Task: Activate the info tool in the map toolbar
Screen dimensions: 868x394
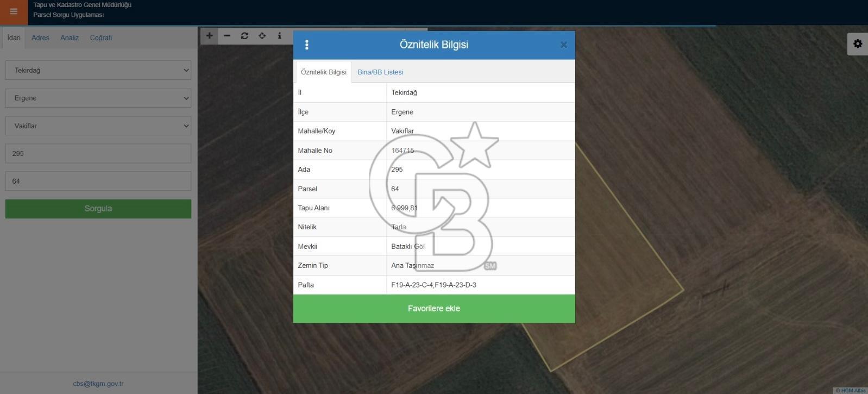Action: tap(279, 36)
